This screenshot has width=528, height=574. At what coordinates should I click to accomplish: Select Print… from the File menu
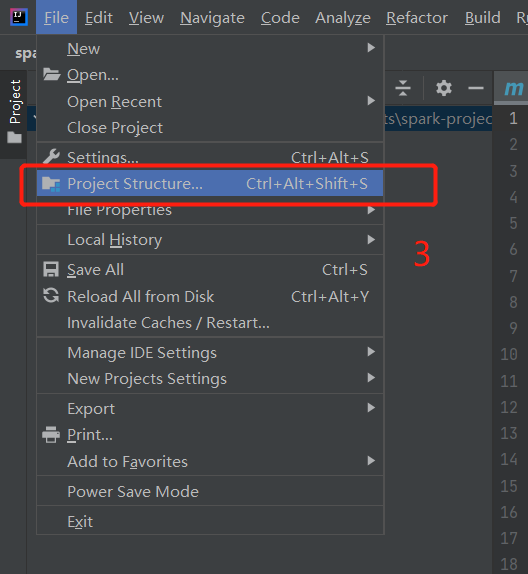(210, 435)
